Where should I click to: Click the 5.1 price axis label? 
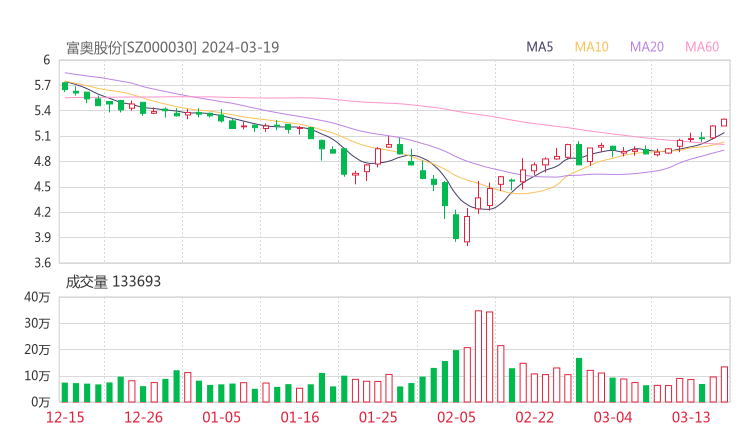(x=42, y=136)
